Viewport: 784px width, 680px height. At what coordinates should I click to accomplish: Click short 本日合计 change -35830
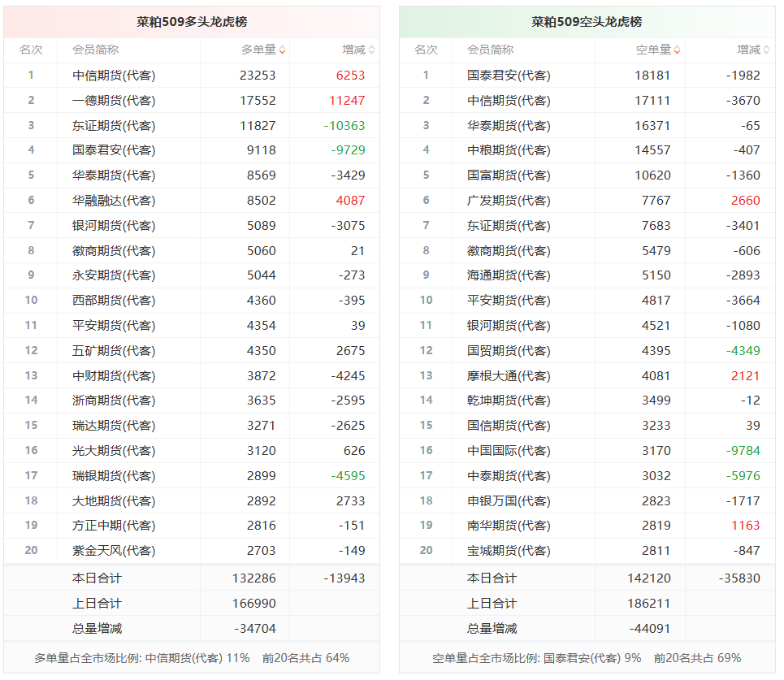[739, 578]
